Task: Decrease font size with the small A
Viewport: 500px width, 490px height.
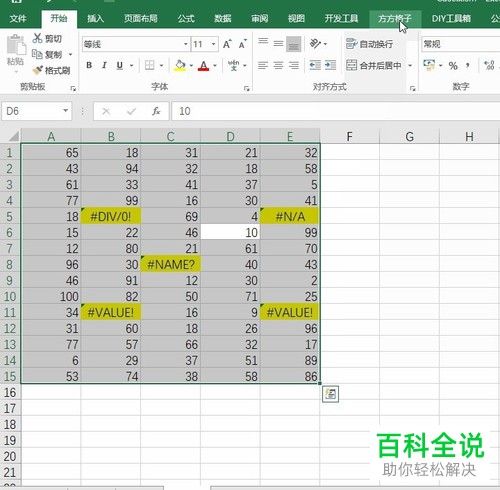Action: (x=242, y=44)
